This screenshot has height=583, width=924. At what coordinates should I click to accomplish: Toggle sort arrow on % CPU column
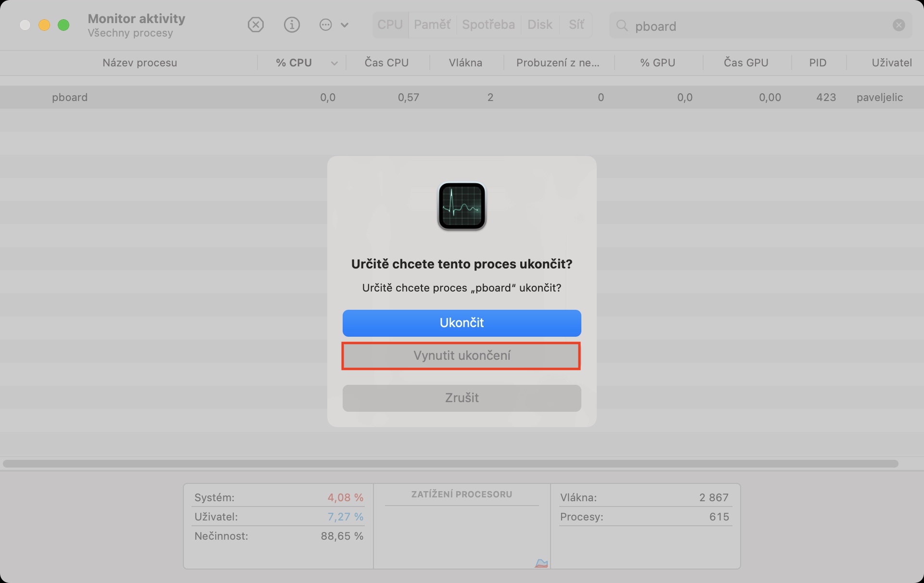[x=334, y=63]
